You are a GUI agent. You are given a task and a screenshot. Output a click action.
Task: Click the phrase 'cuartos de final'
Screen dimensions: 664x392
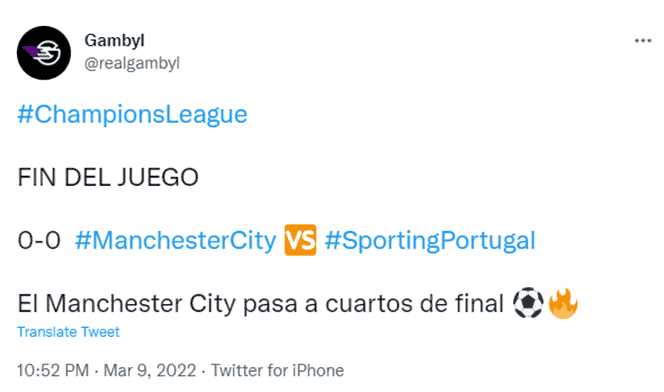tap(414, 304)
